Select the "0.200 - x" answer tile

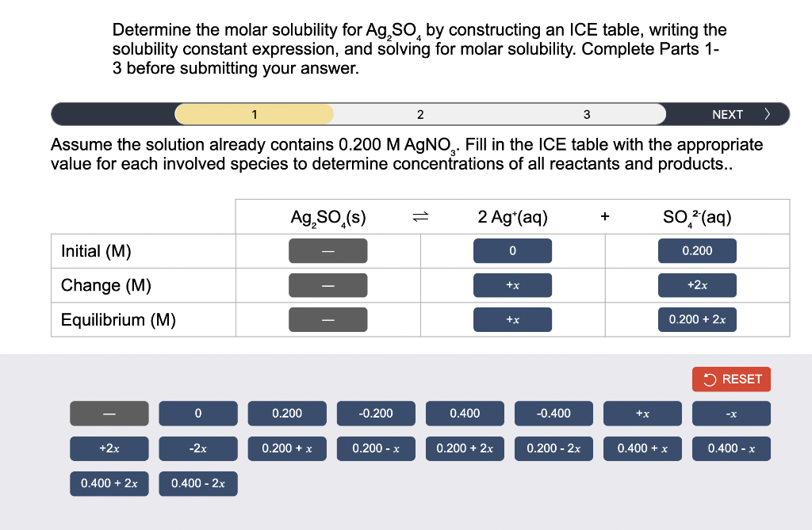click(x=376, y=448)
